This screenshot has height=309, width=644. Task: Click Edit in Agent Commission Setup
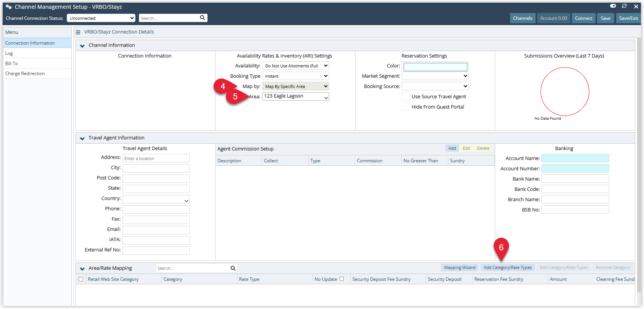tap(467, 149)
